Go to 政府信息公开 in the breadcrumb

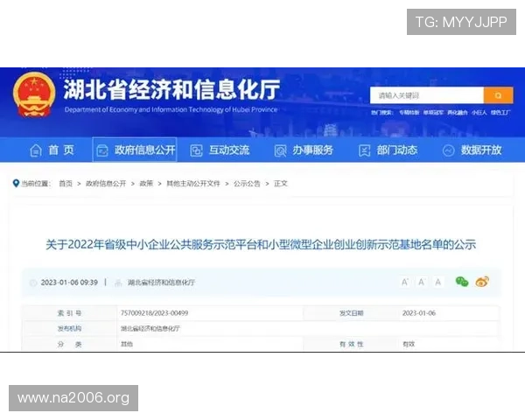click(x=106, y=184)
